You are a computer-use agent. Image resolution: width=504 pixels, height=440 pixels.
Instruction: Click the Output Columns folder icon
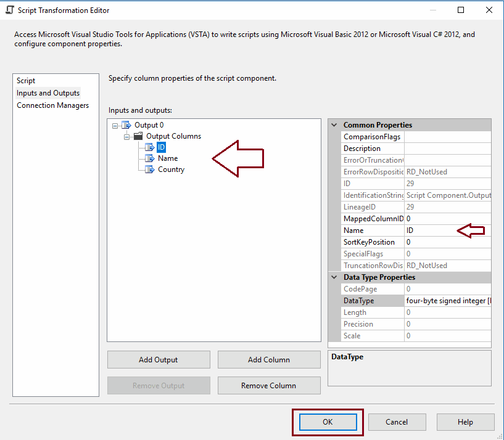click(x=137, y=136)
